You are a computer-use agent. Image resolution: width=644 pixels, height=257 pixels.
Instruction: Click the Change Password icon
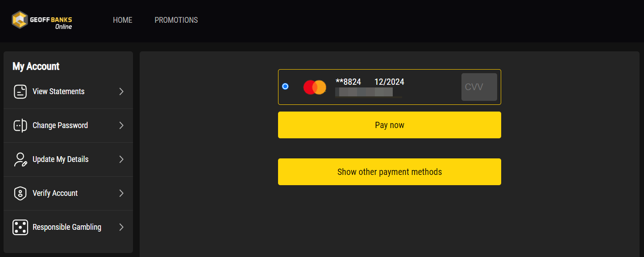pos(21,125)
